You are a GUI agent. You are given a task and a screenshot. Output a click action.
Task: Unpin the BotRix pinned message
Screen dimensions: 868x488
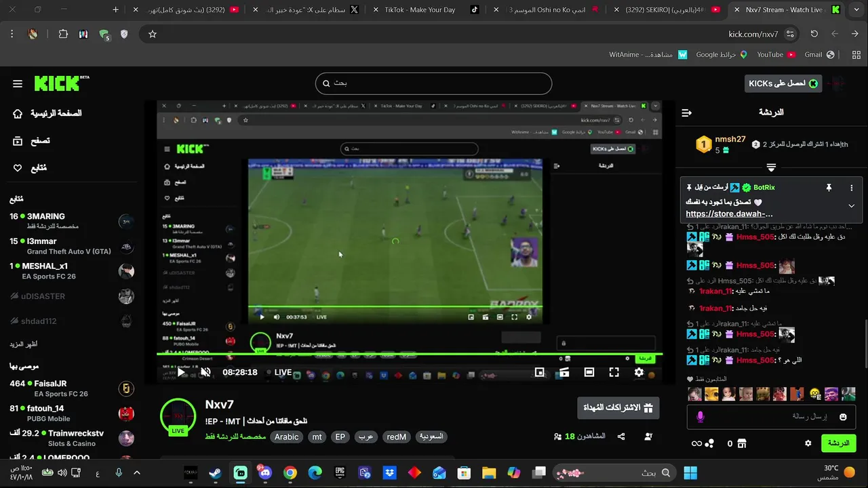coord(829,188)
